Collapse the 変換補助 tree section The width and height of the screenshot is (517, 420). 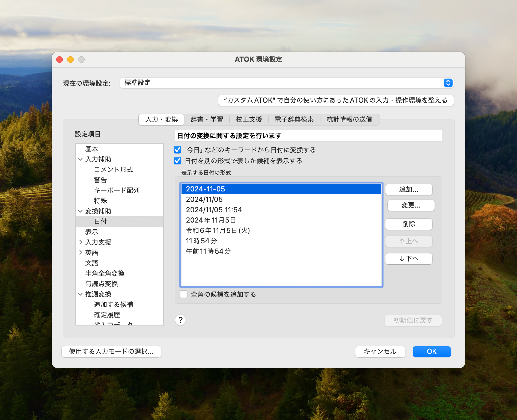pyautogui.click(x=80, y=211)
